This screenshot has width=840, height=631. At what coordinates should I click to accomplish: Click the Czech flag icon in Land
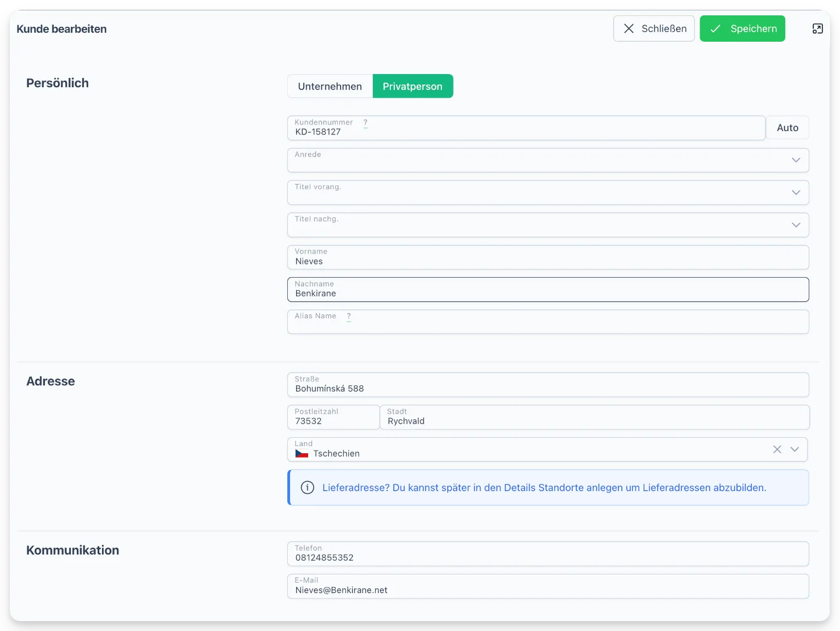pos(302,454)
